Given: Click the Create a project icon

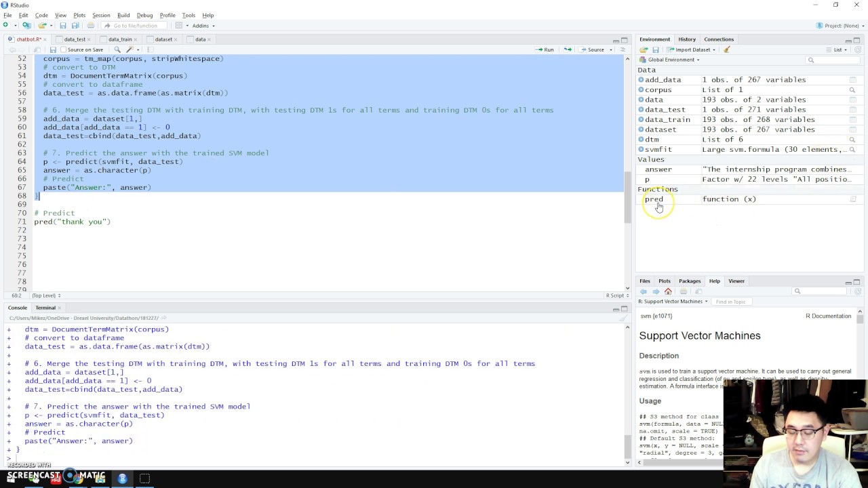Looking at the screenshot, I should (x=26, y=26).
